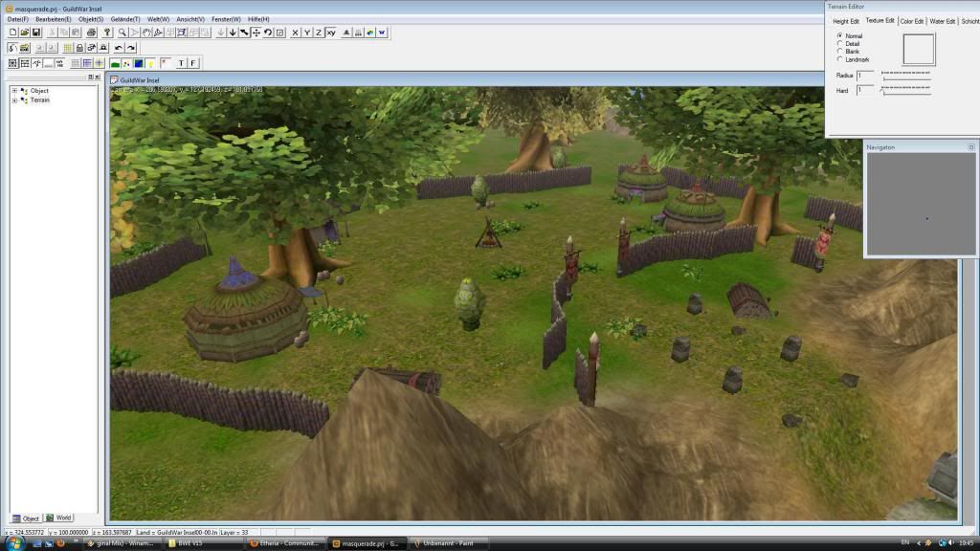Select the scale box tool icon
The width and height of the screenshot is (980, 551).
pos(280,33)
